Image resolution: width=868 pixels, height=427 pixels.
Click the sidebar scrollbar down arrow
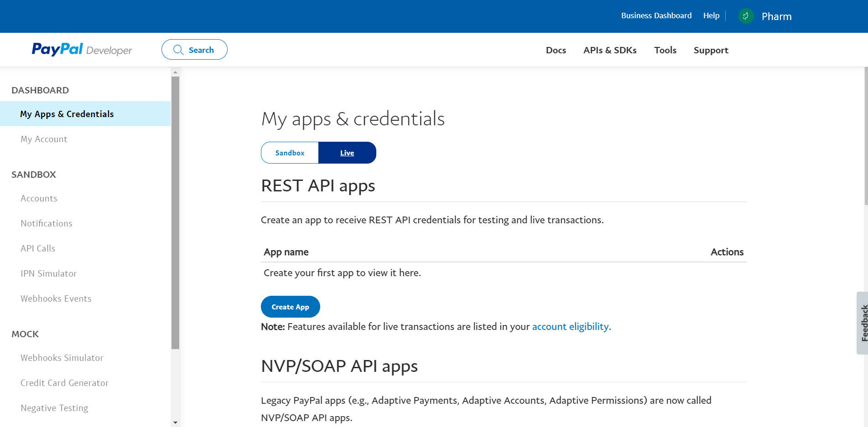point(175,422)
